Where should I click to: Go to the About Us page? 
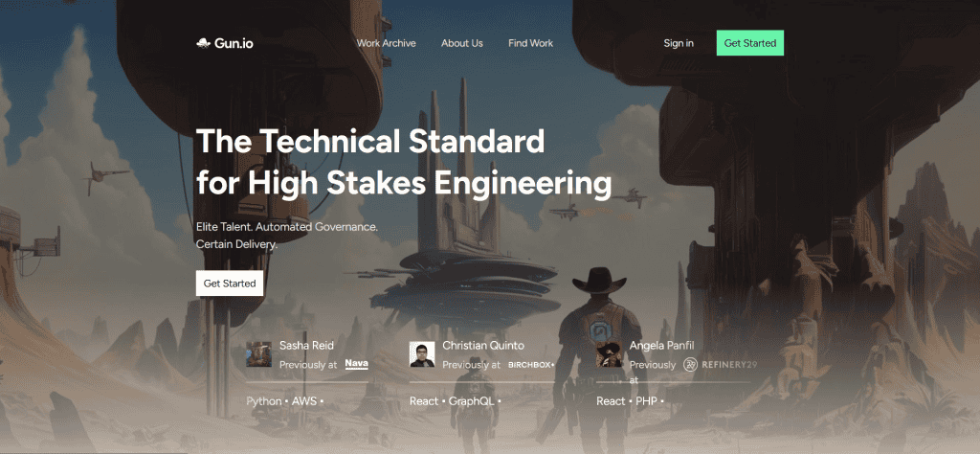(x=461, y=43)
